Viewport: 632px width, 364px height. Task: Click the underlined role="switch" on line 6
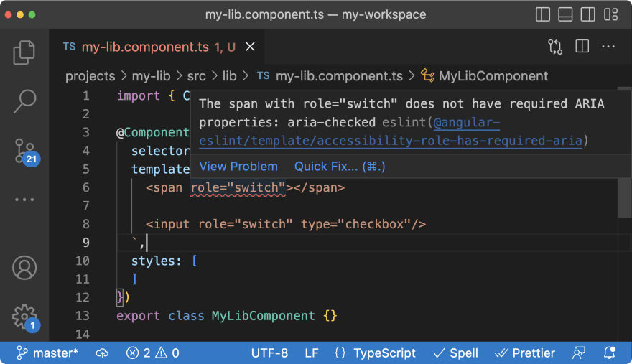[x=238, y=188]
